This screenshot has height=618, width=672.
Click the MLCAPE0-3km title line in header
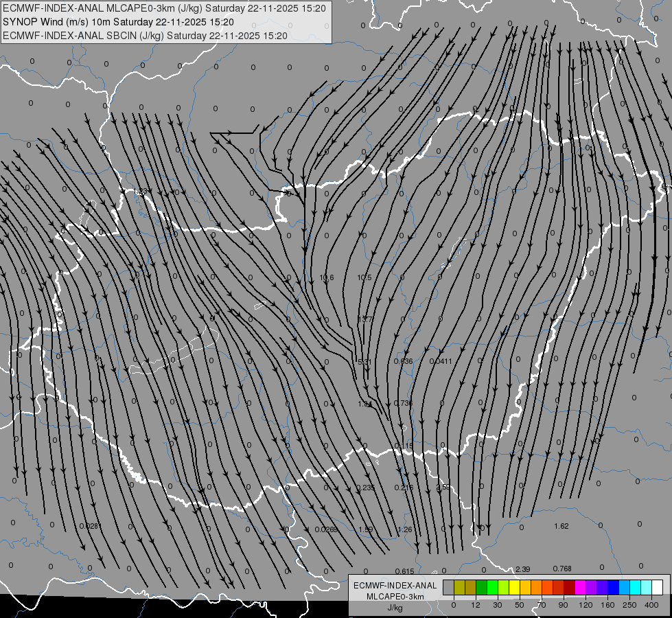164,8
